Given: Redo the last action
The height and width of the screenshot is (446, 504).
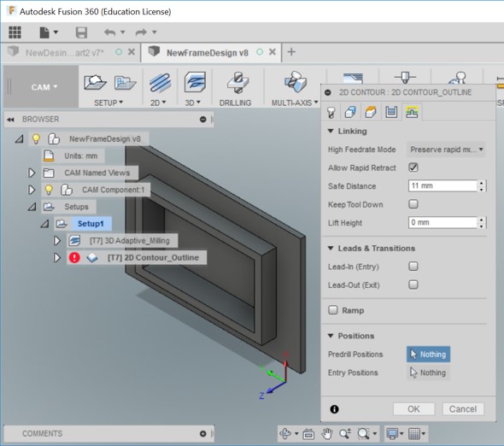Looking at the screenshot, I should click(142, 32).
